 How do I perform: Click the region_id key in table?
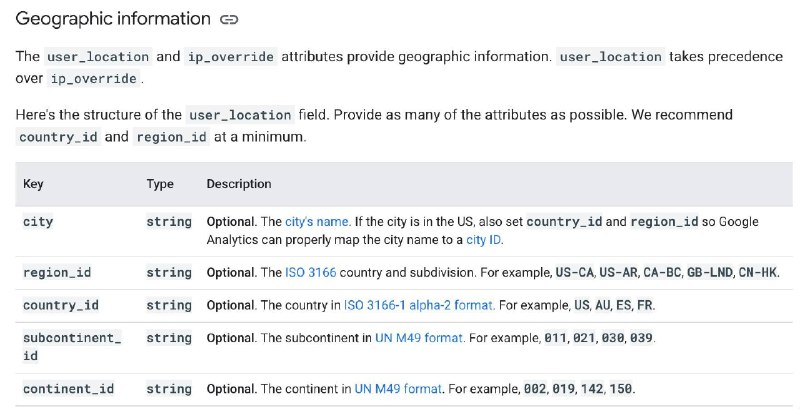pyautogui.click(x=57, y=272)
